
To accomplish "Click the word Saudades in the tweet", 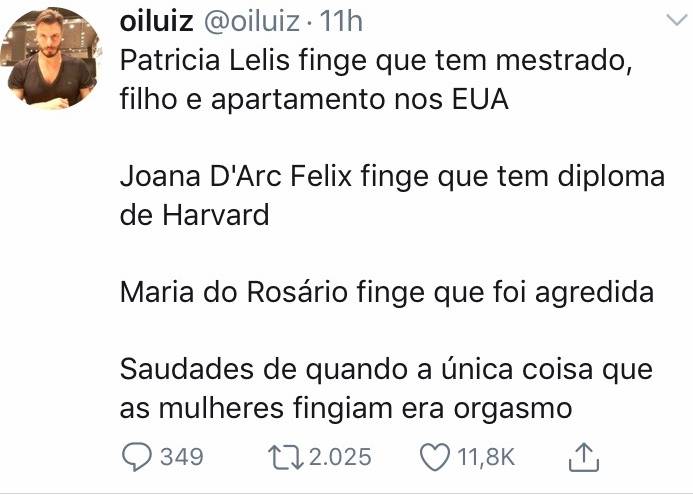I will pos(187,369).
